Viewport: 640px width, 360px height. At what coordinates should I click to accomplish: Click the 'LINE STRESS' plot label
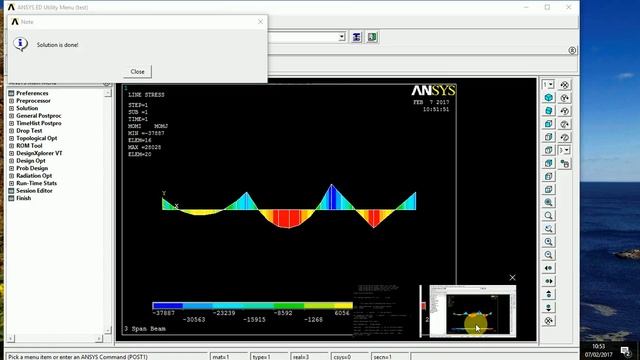pyautogui.click(x=146, y=95)
